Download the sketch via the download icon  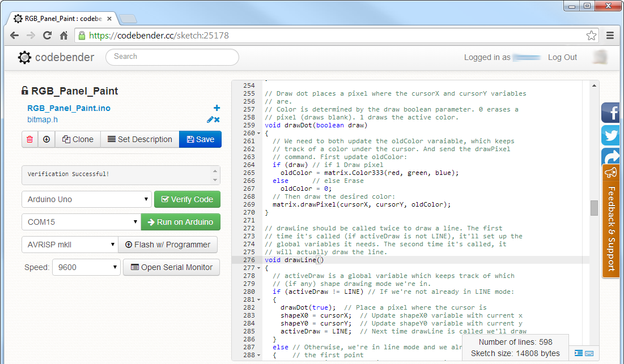pyautogui.click(x=46, y=139)
